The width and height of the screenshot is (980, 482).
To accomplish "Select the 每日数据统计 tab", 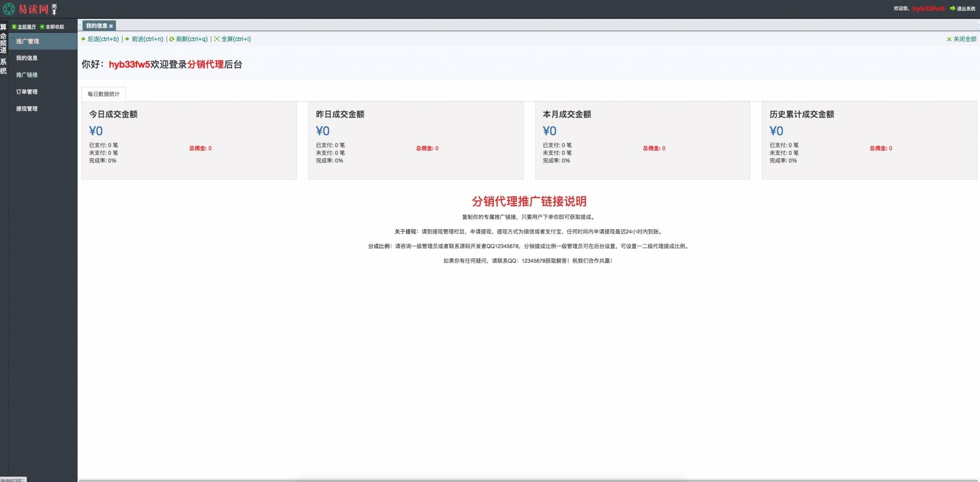I will point(103,93).
